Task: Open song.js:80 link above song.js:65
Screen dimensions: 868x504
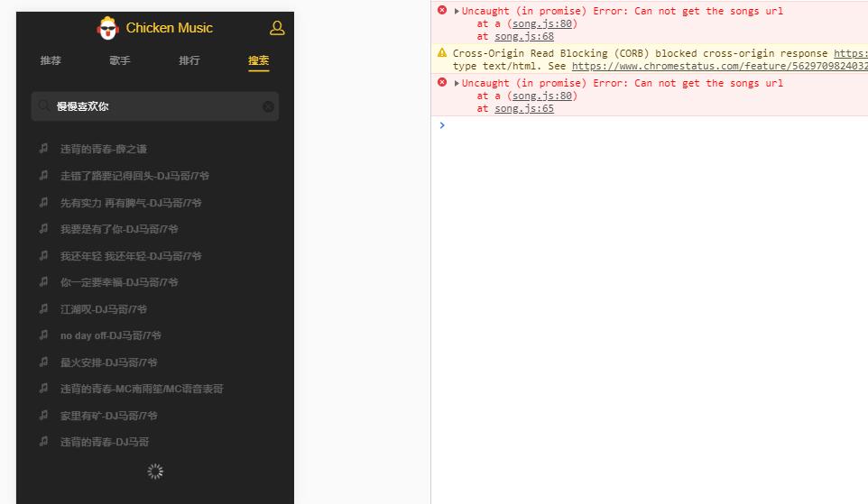Action: pos(542,96)
